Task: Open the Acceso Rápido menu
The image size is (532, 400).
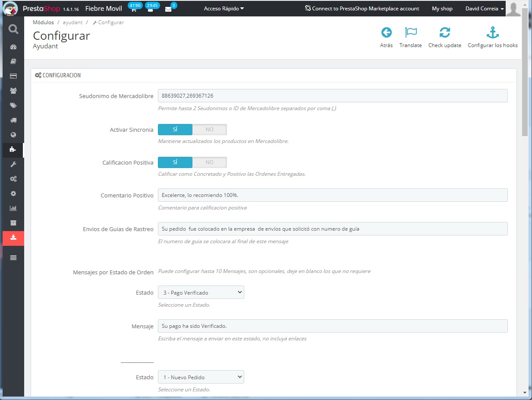Action: [224, 9]
